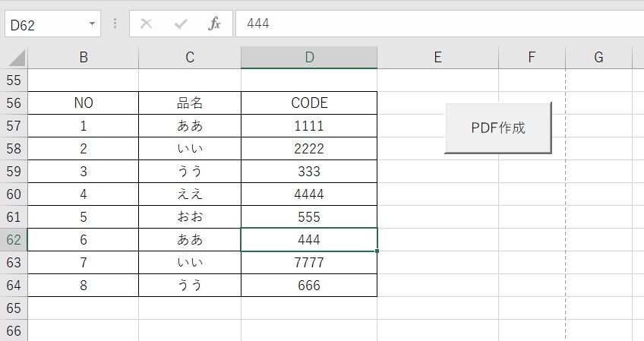Select column C header

coord(190,57)
